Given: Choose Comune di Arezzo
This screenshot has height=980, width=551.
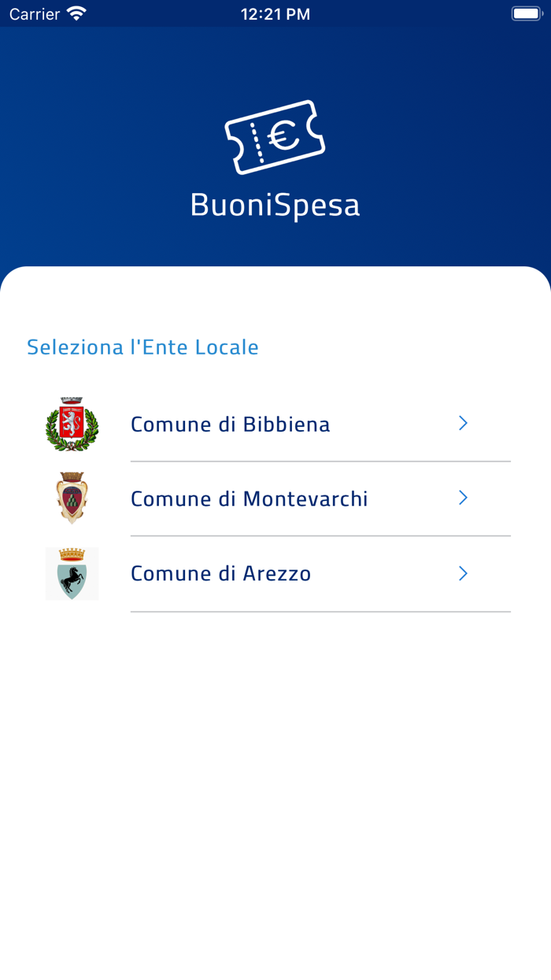Looking at the screenshot, I should 220,574.
